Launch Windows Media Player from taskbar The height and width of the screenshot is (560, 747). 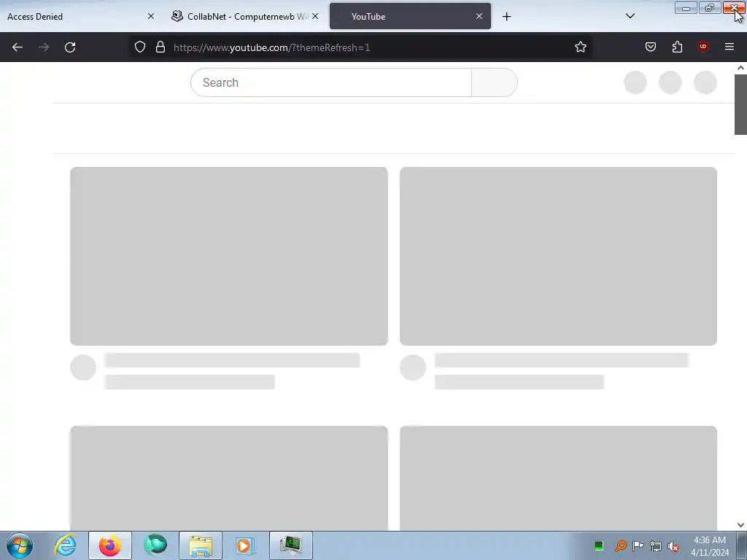point(246,545)
